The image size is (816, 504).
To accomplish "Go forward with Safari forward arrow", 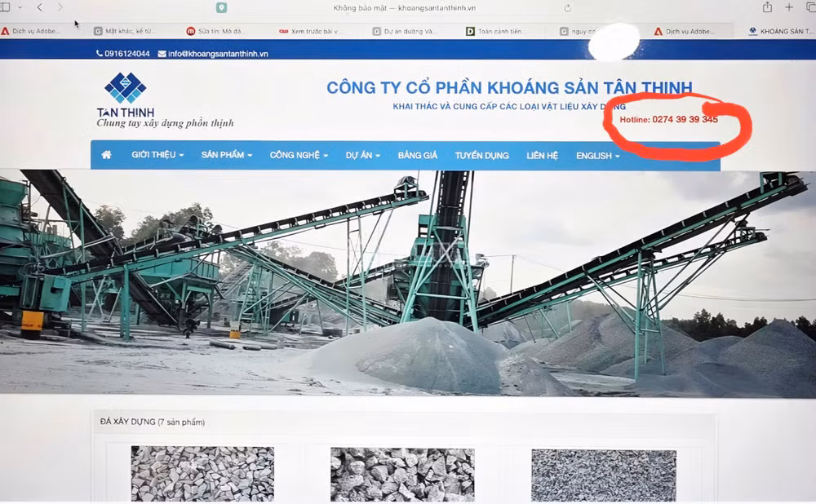I will pyautogui.click(x=60, y=7).
